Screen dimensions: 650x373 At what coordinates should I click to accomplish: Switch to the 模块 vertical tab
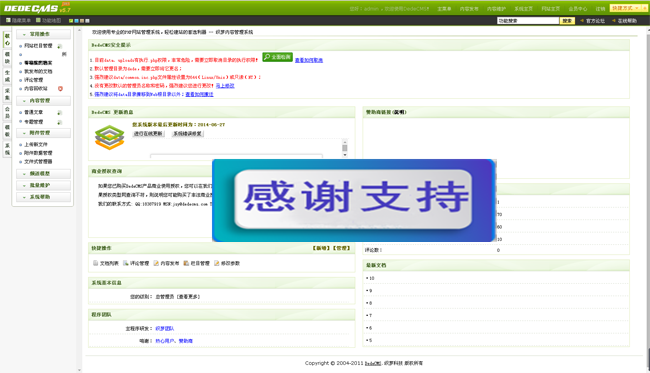click(7, 58)
